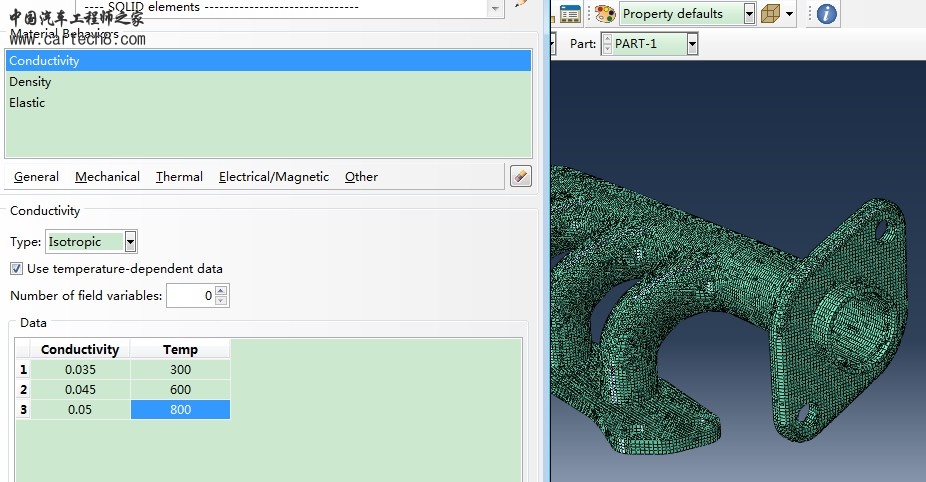This screenshot has width=926, height=482.
Task: Open the color code palette icon
Action: point(605,14)
